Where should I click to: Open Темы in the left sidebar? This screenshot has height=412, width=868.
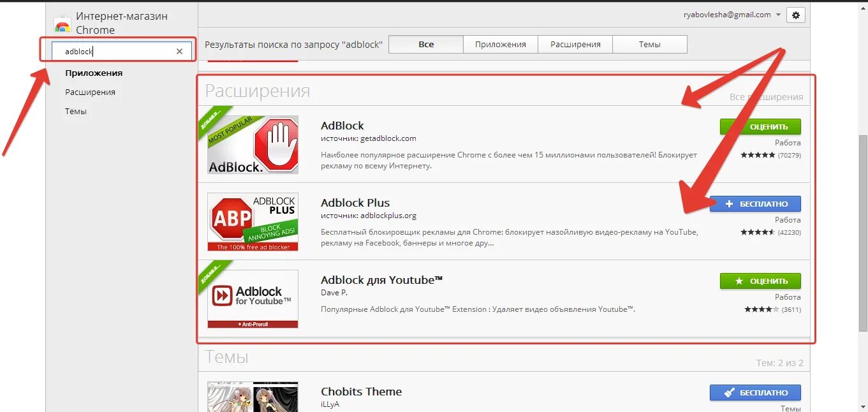(76, 111)
